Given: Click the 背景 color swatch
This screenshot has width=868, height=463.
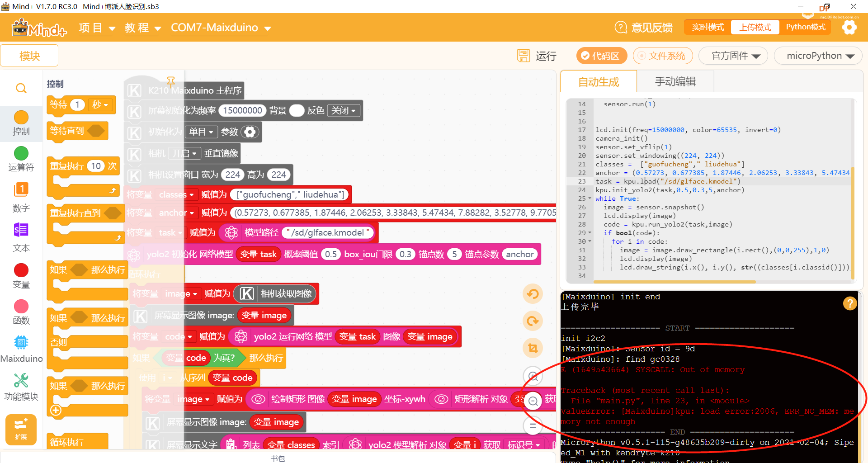Looking at the screenshot, I should (297, 110).
